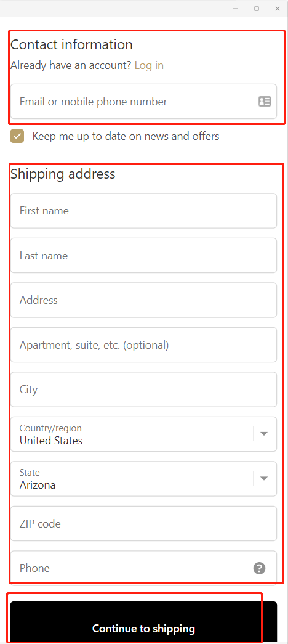
Task: Minimize the checkout window
Action: (236, 9)
